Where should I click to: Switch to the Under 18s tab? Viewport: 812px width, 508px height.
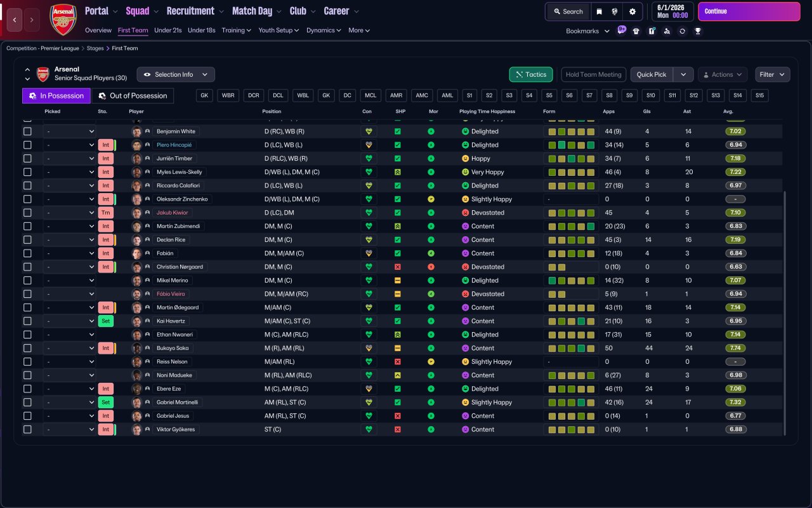(x=202, y=30)
